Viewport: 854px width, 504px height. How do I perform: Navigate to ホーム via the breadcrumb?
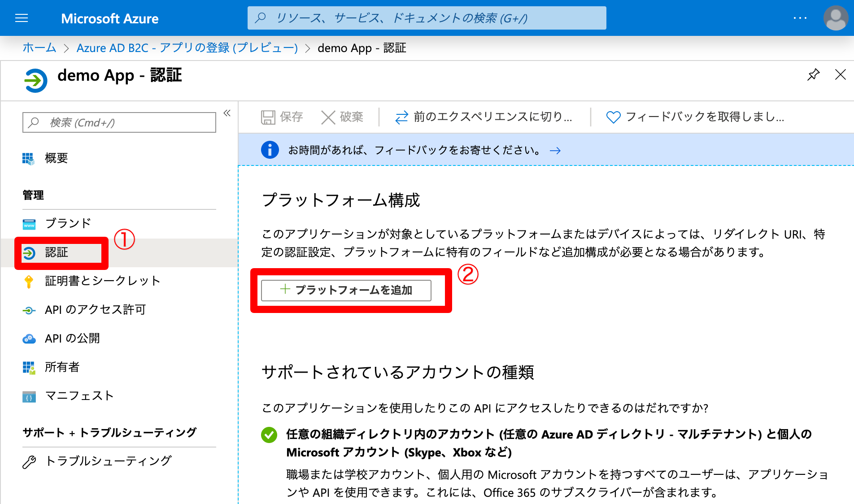click(x=39, y=48)
